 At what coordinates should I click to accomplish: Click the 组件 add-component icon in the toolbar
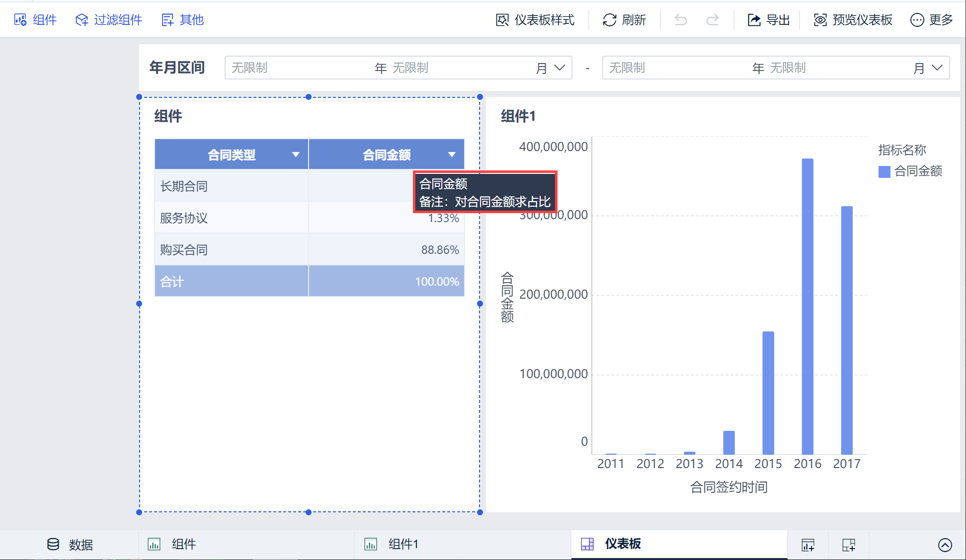coord(20,20)
